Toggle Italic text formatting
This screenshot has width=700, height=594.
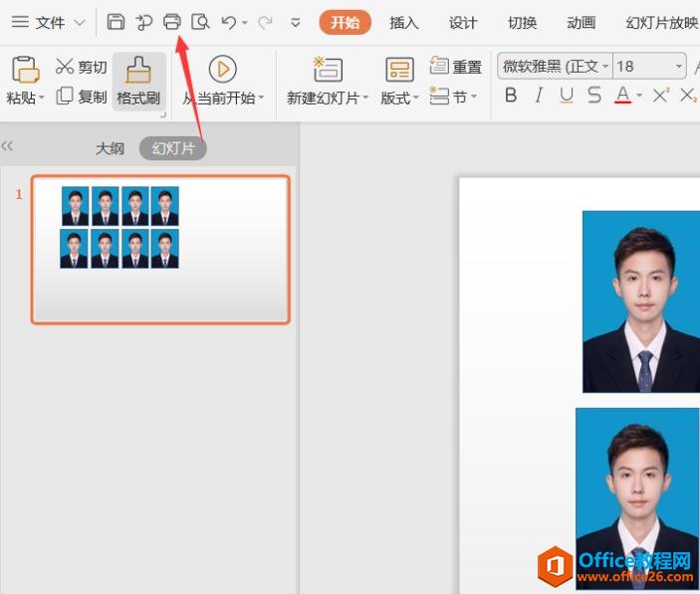[539, 96]
